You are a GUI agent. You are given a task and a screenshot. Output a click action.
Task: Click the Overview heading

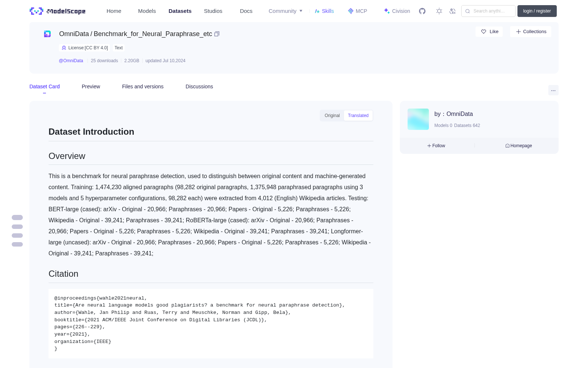(67, 156)
